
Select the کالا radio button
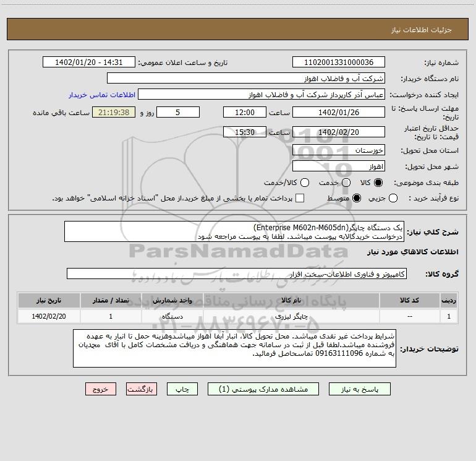pyautogui.click(x=378, y=183)
